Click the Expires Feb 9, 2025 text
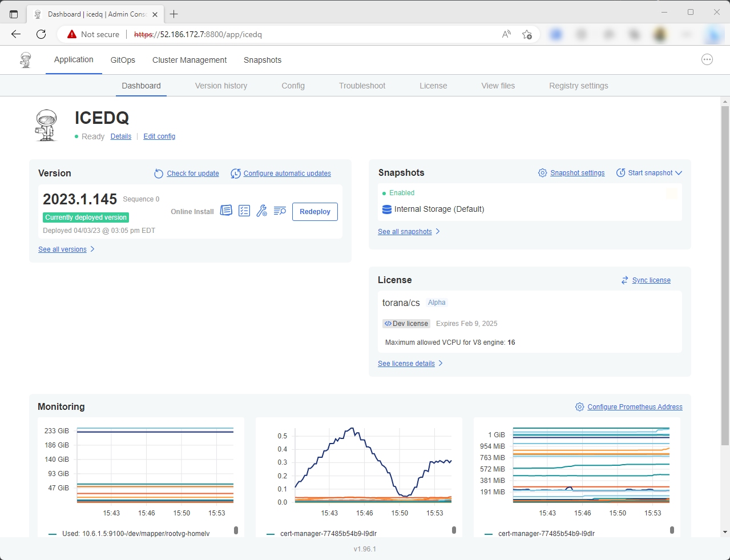Image resolution: width=730 pixels, height=560 pixels. tap(466, 324)
